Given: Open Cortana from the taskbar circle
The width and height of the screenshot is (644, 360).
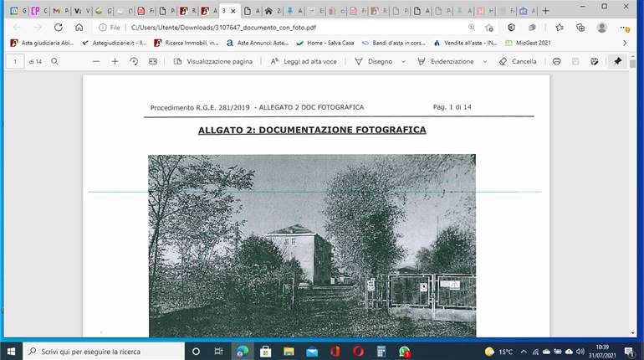Looking at the screenshot, I should click(196, 352).
